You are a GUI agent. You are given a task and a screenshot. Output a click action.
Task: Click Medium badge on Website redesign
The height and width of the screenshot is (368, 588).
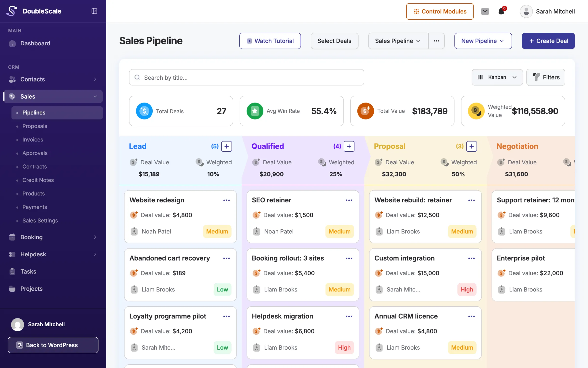217,231
